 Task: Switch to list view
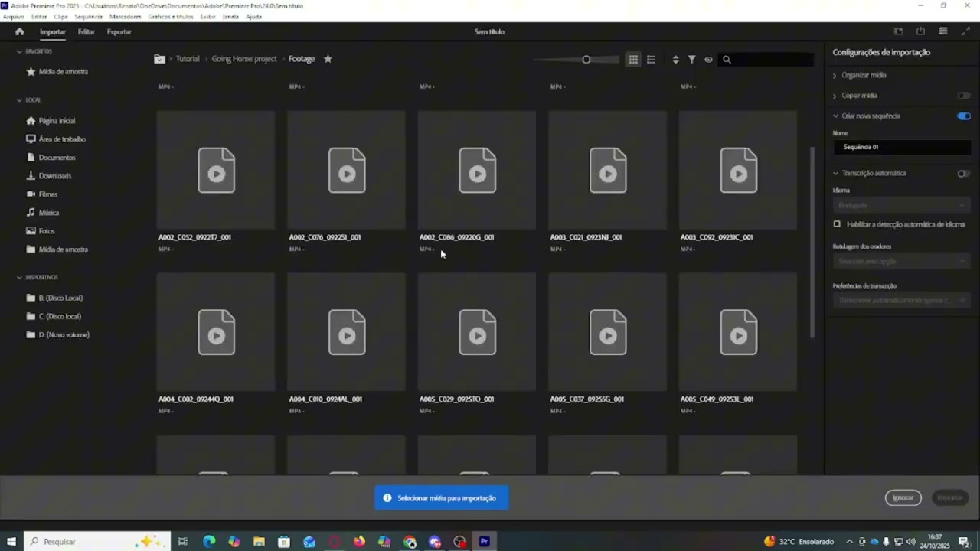651,59
